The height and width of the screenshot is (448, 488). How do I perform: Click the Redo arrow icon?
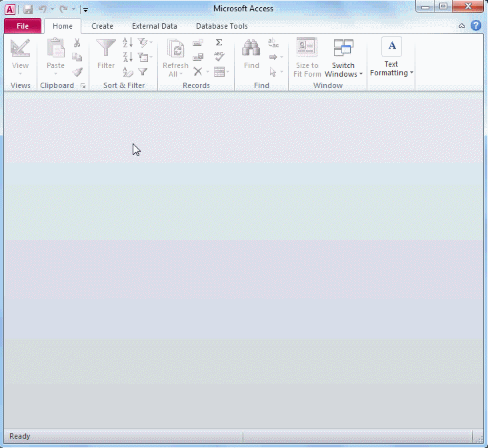63,9
